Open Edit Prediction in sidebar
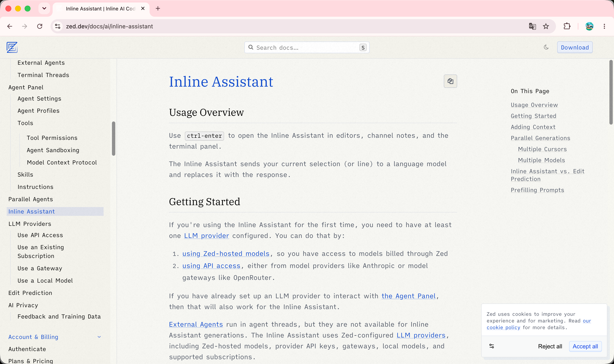The image size is (614, 364). coord(30,293)
